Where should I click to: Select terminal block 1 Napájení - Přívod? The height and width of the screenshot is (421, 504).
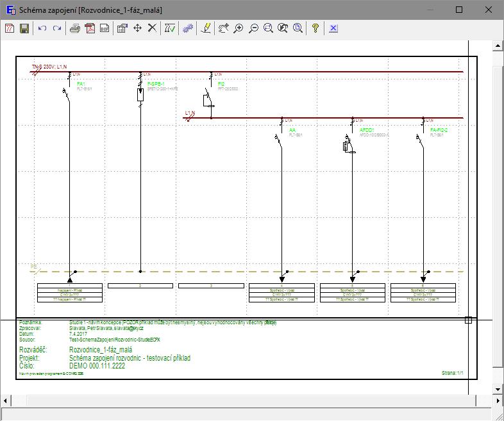click(x=70, y=293)
